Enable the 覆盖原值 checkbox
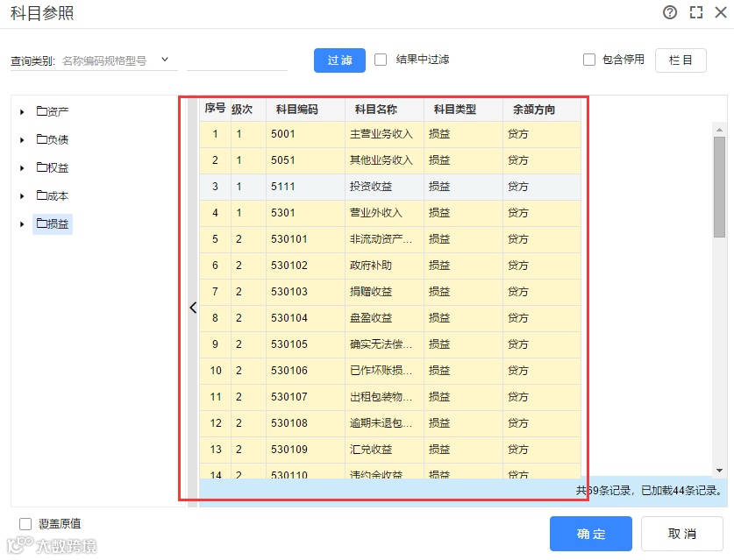The height and width of the screenshot is (560, 734). pyautogui.click(x=25, y=524)
